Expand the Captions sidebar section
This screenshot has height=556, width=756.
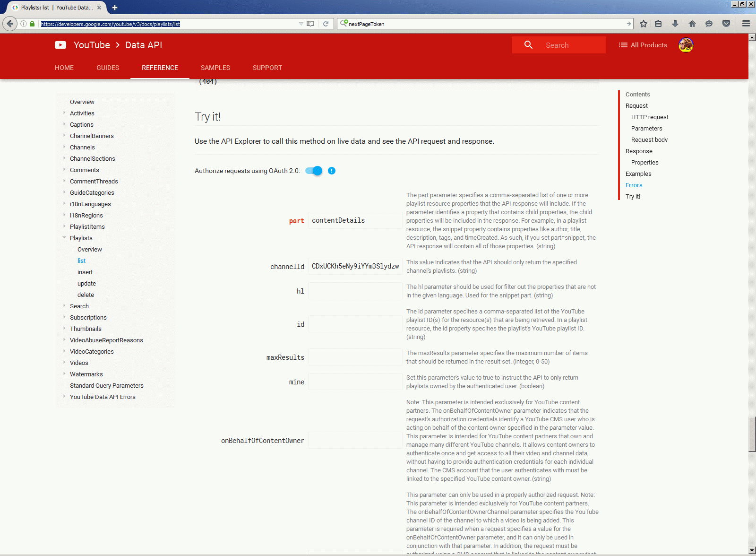coord(64,124)
